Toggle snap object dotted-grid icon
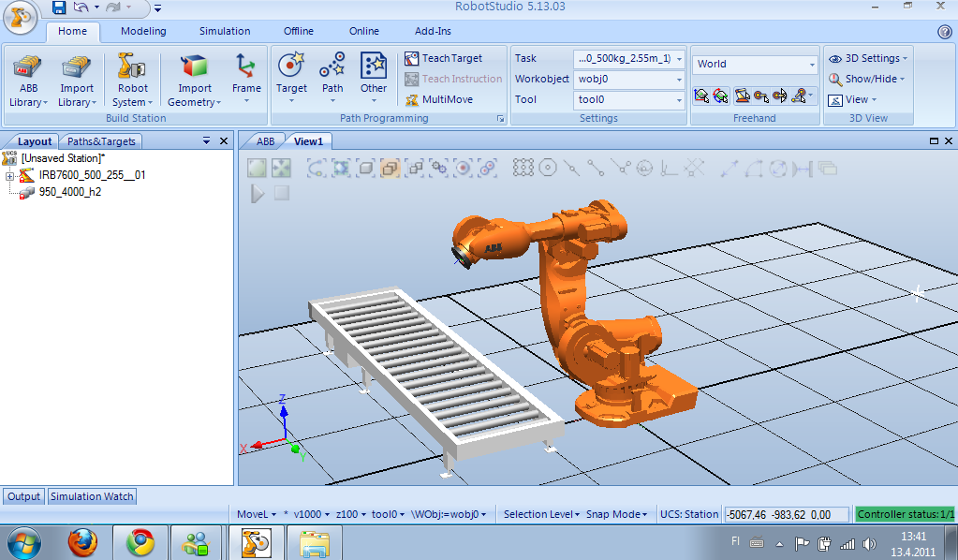 (x=523, y=168)
